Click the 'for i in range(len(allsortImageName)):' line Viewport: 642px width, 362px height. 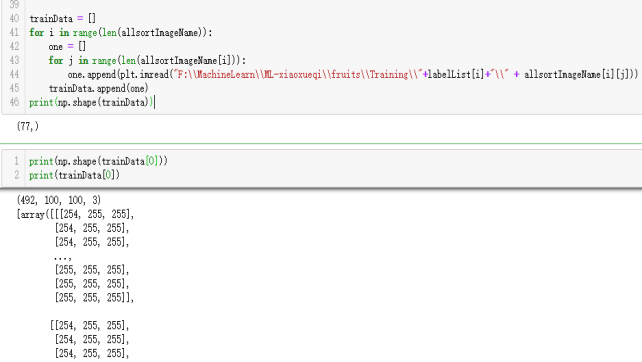pos(121,33)
